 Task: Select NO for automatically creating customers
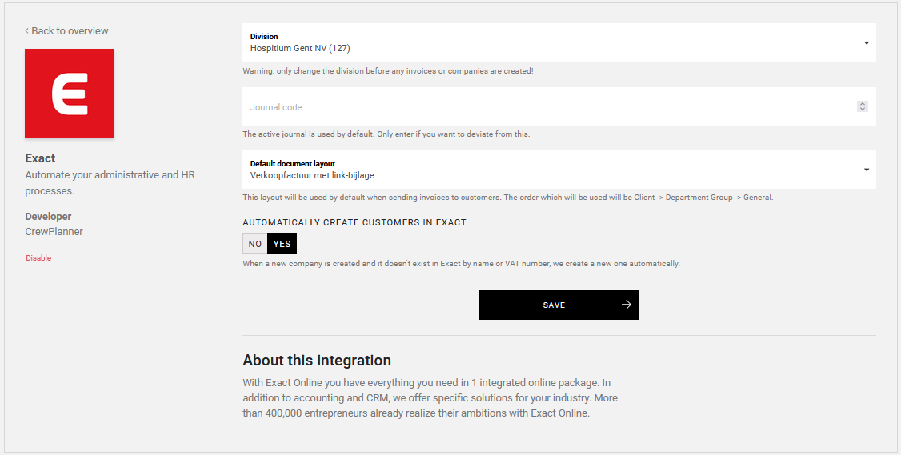pos(255,243)
